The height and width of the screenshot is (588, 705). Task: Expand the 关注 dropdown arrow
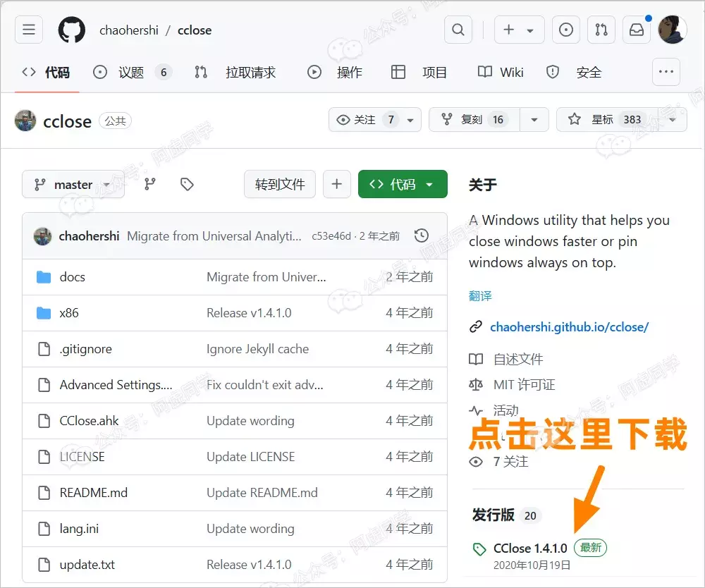(x=410, y=120)
